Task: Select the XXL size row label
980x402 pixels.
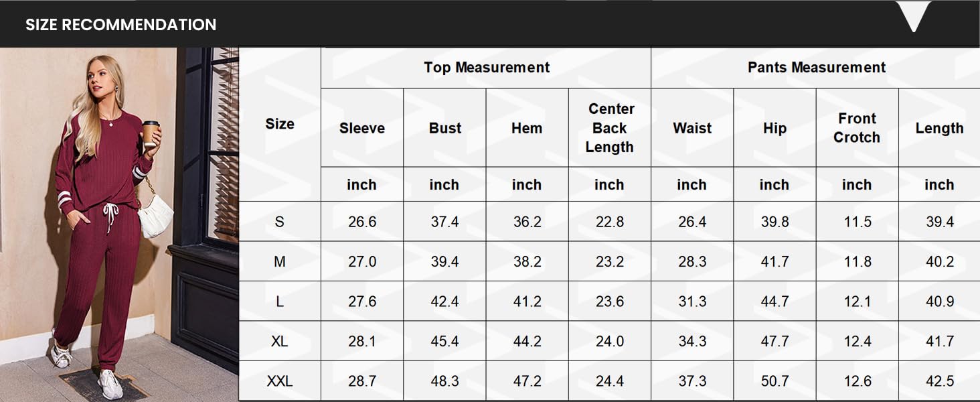Action: [280, 381]
